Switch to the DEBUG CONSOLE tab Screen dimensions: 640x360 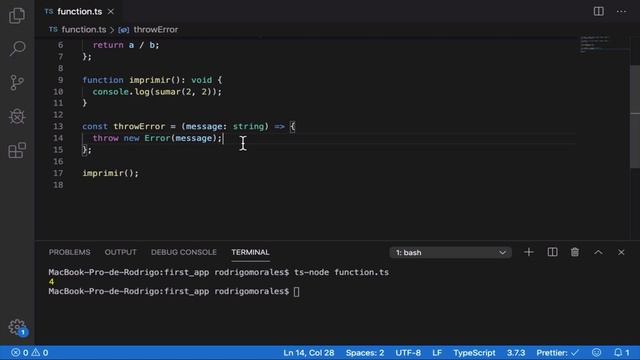click(184, 252)
